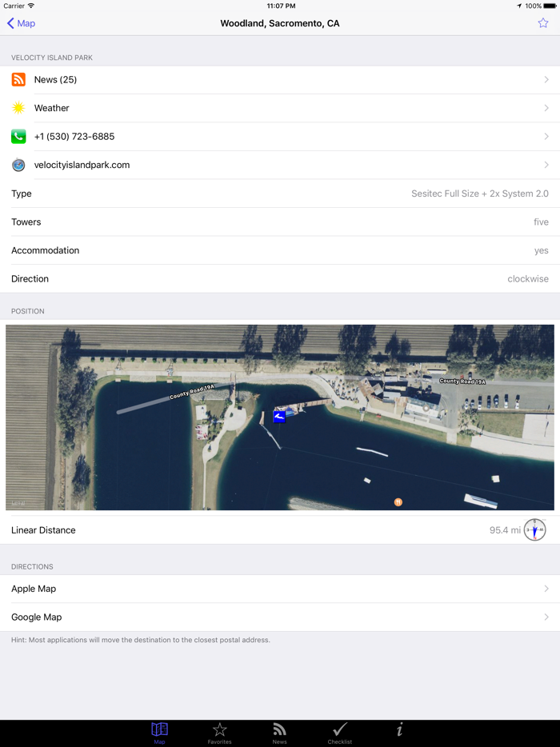Tap the Woodland, Sacramento, CA title
Viewport: 560px width, 747px height.
[x=280, y=23]
